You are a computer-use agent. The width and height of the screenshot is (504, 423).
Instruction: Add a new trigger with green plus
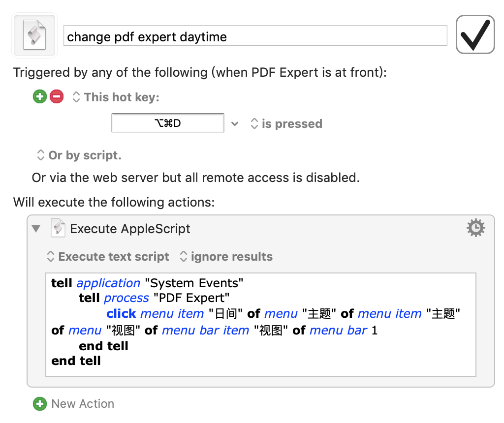point(39,97)
